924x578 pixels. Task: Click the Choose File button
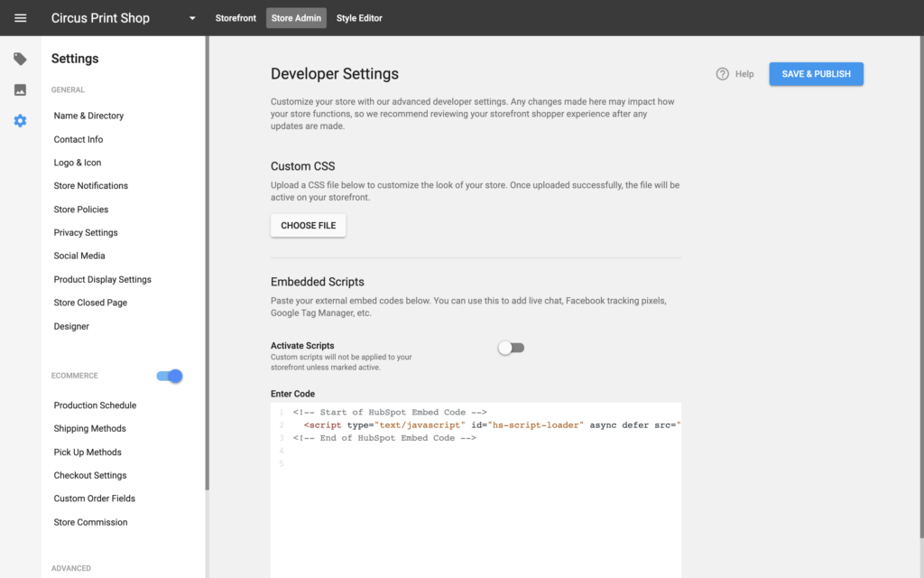pos(309,225)
